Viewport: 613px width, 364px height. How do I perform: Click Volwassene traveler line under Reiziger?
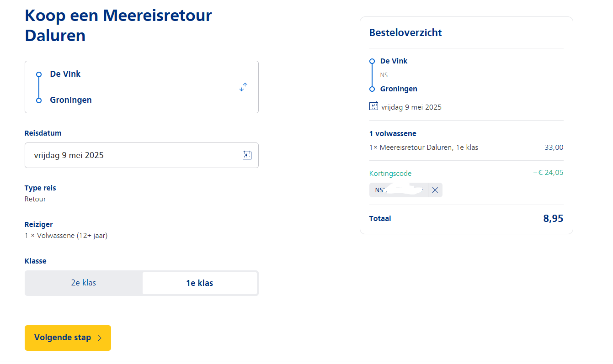pos(66,236)
